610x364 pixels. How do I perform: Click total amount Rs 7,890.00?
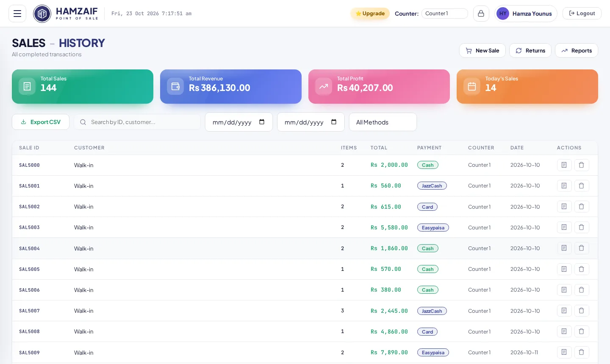pyautogui.click(x=389, y=352)
